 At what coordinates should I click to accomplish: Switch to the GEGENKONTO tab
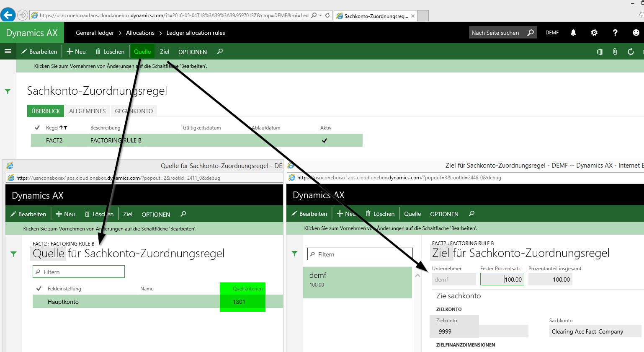[134, 111]
